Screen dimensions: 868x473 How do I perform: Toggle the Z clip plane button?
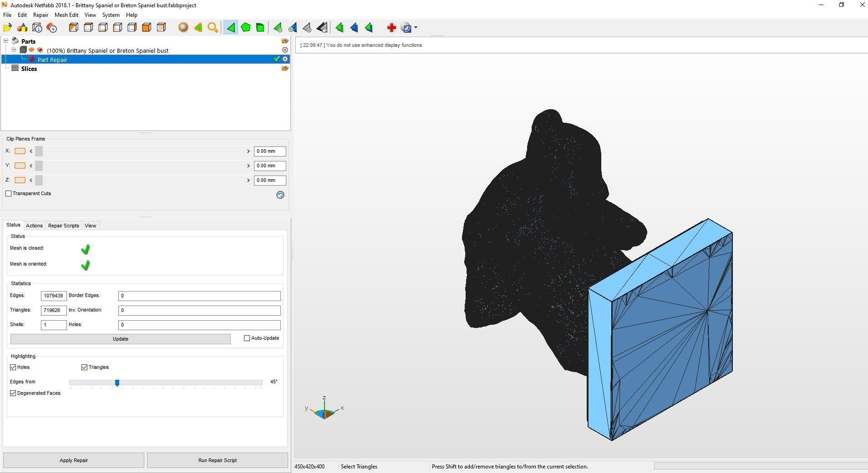[20, 180]
